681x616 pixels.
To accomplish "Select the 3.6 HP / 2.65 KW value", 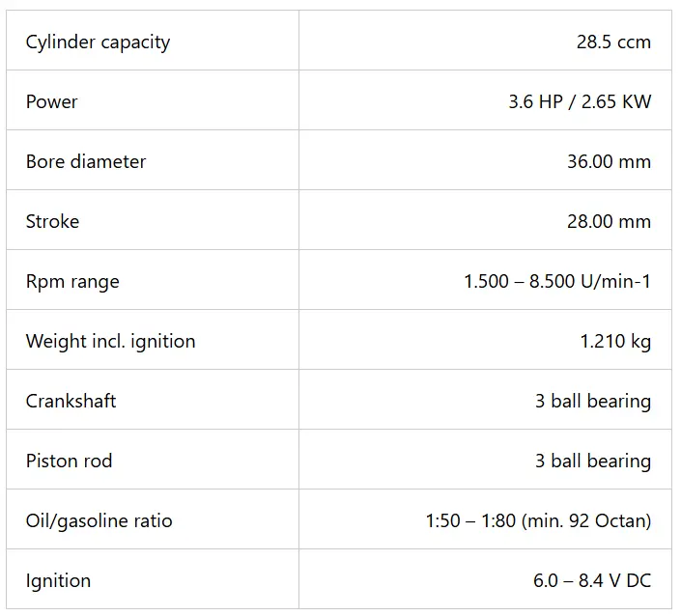I will tap(580, 101).
